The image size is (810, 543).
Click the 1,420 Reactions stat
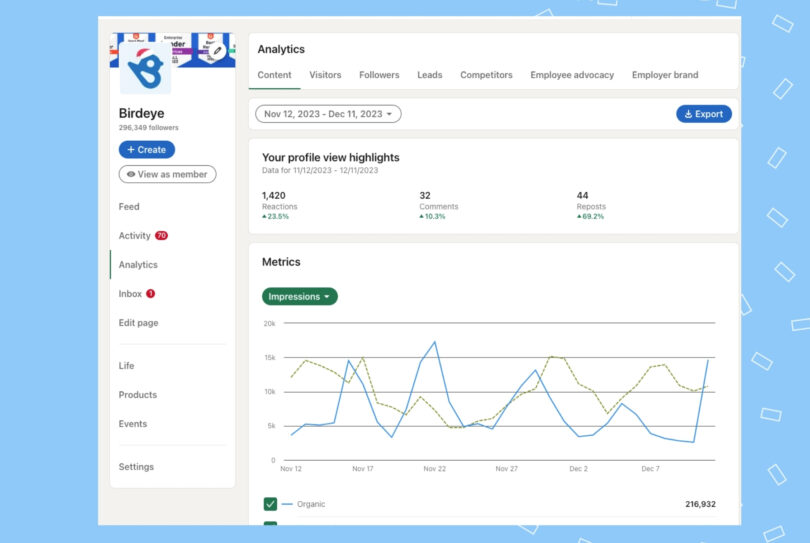(x=279, y=205)
